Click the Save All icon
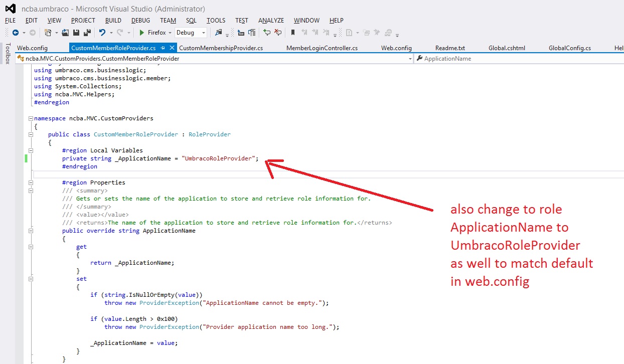Image resolution: width=624 pixels, height=364 pixels. pyautogui.click(x=87, y=33)
